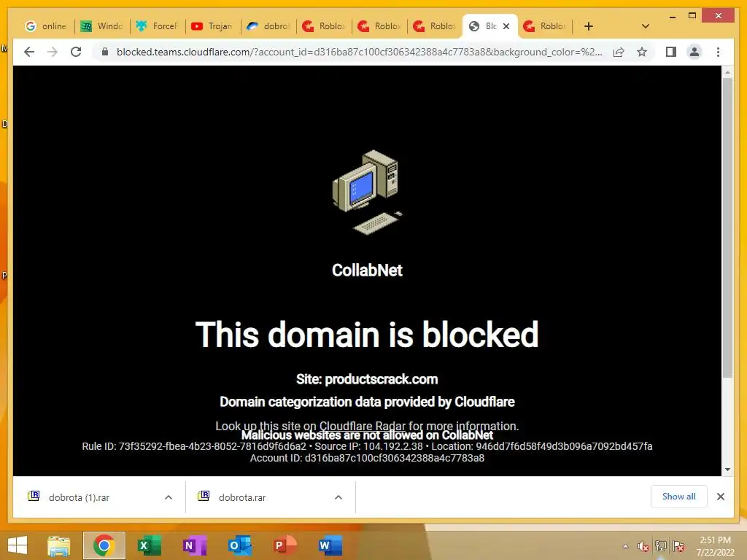Click Show all downloads button
747x560 pixels.
click(x=678, y=497)
